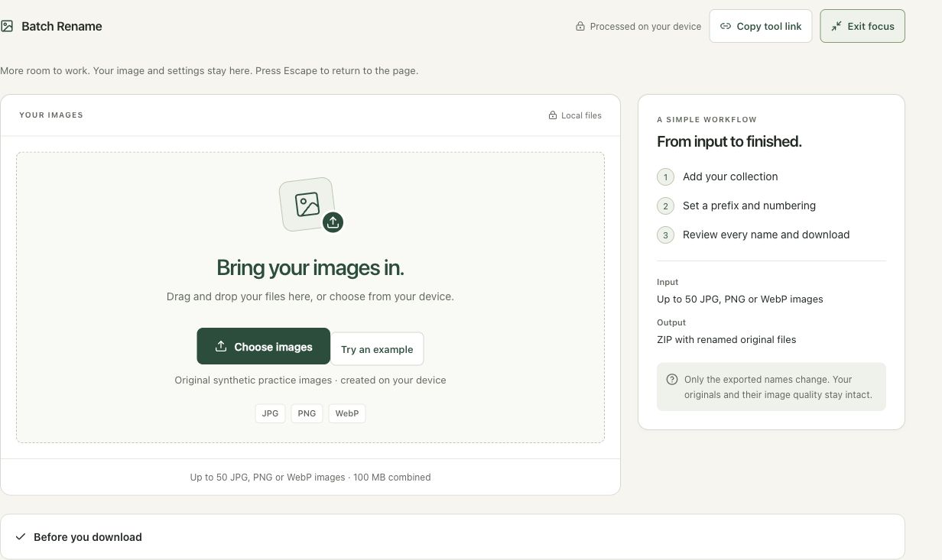The width and height of the screenshot is (942, 560).
Task: Click the chain link icon in Copy tool link
Action: tap(726, 26)
